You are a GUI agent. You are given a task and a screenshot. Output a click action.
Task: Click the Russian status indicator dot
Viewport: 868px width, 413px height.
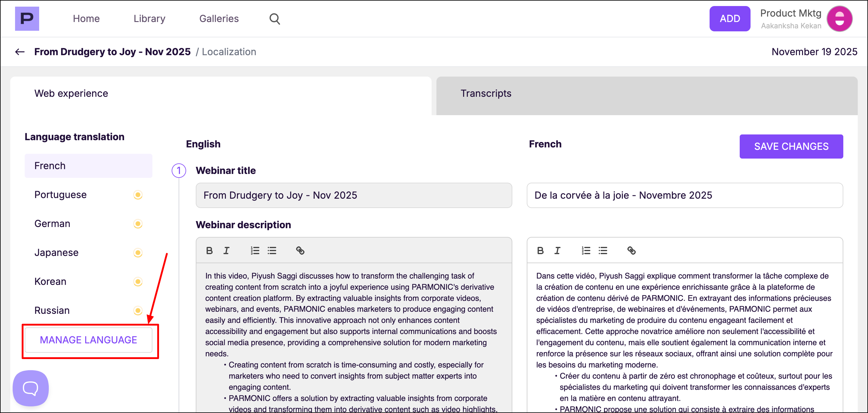click(138, 311)
